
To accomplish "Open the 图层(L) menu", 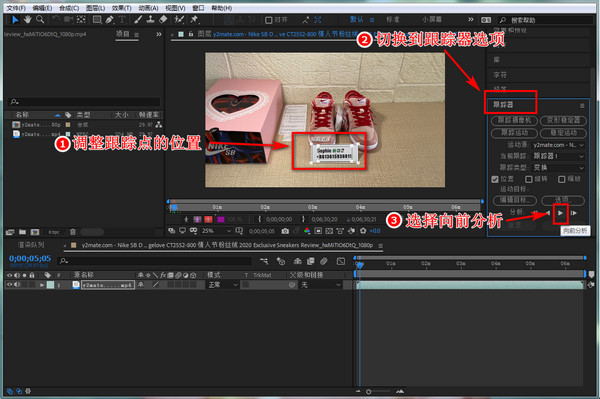I will click(x=96, y=8).
